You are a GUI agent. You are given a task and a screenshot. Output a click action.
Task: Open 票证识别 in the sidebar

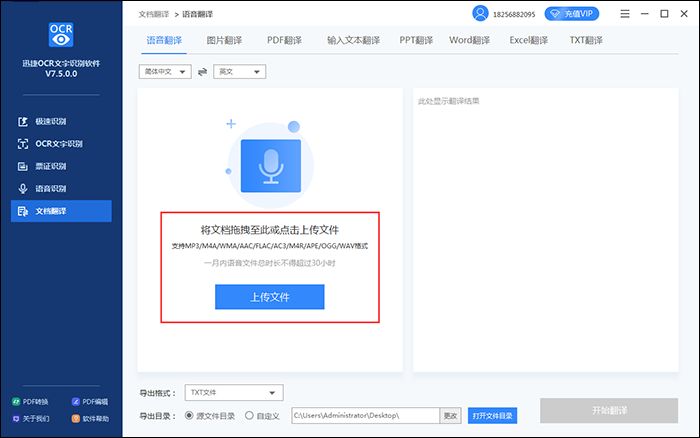[50, 166]
